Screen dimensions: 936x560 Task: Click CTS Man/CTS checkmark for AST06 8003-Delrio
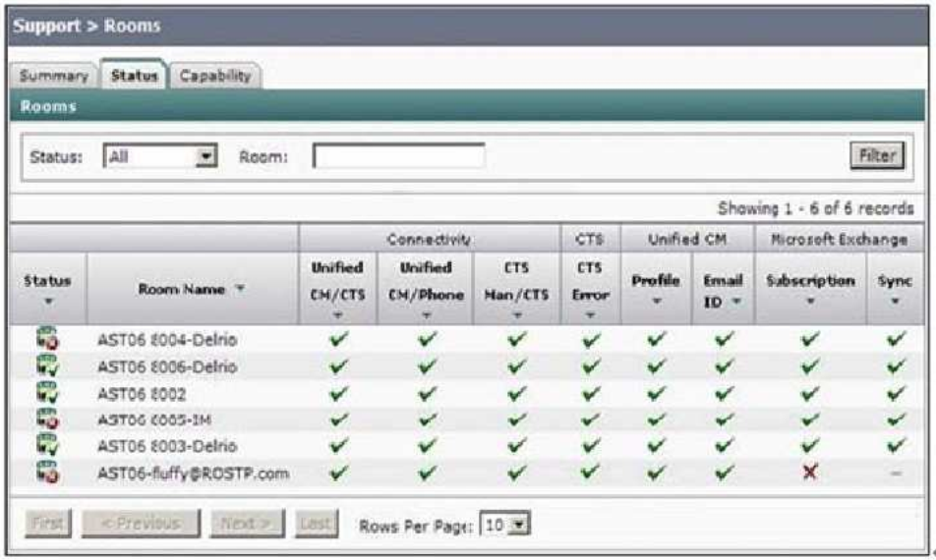tap(517, 445)
